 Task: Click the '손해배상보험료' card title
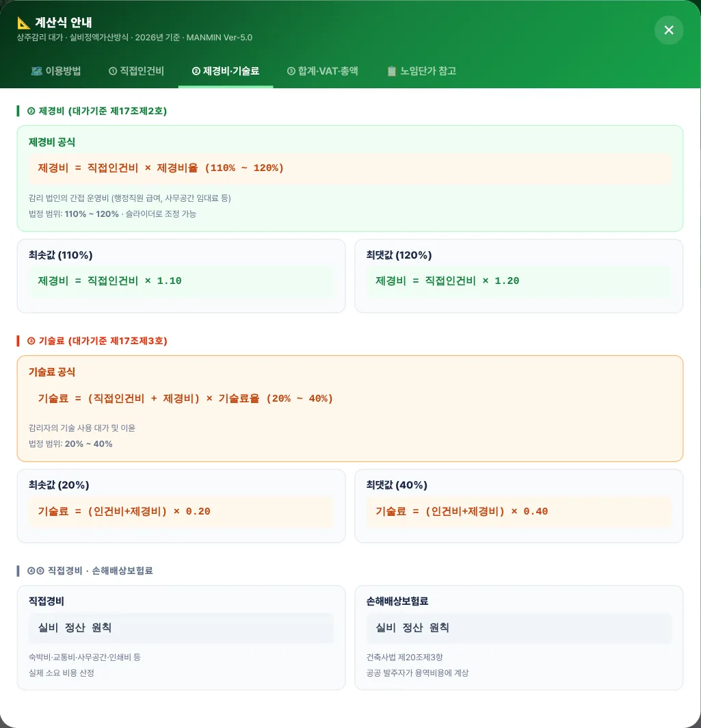[x=397, y=601]
